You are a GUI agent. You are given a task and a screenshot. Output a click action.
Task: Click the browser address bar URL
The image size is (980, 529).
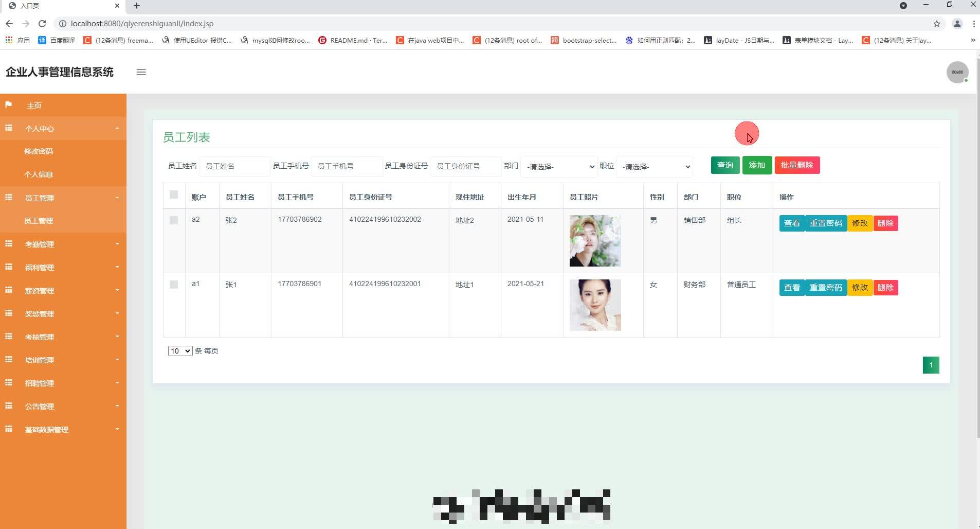(142, 24)
